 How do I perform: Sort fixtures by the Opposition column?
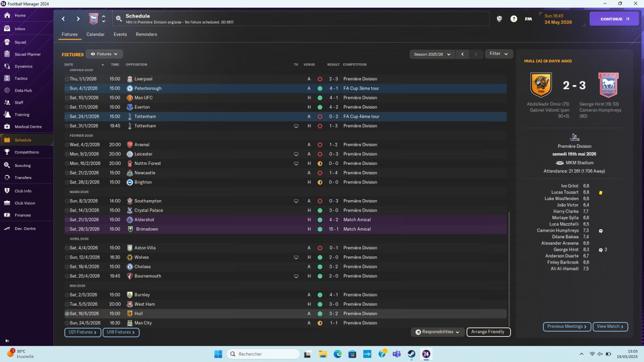(x=136, y=65)
